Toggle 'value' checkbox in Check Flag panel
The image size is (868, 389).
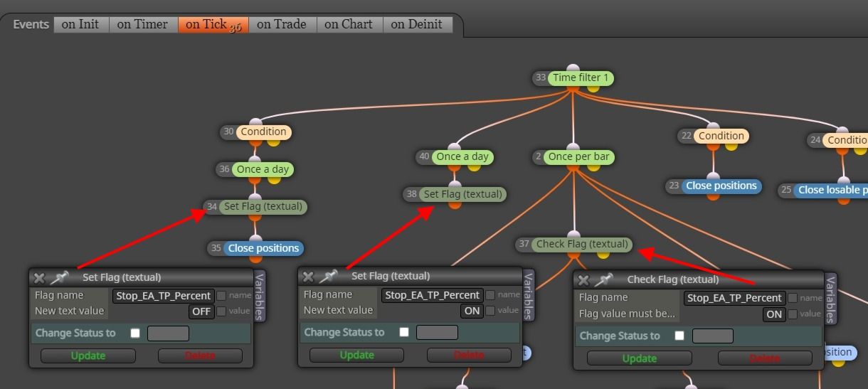[x=792, y=314]
